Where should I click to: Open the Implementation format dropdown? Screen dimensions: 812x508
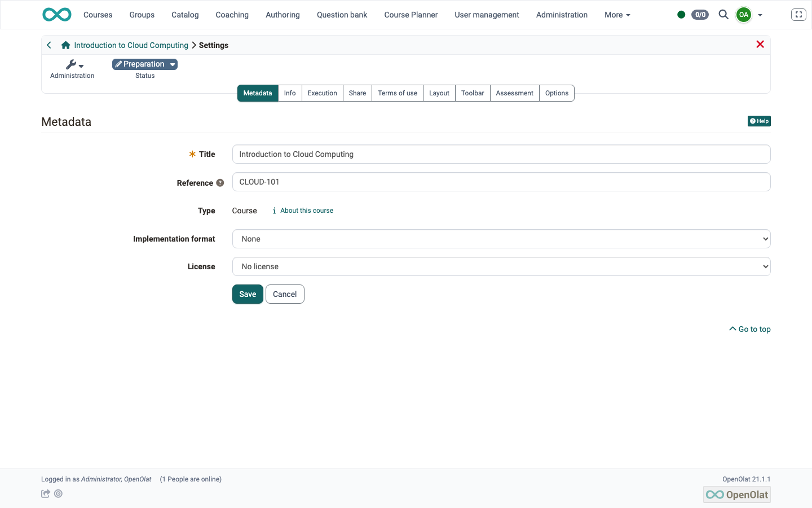tap(501, 239)
